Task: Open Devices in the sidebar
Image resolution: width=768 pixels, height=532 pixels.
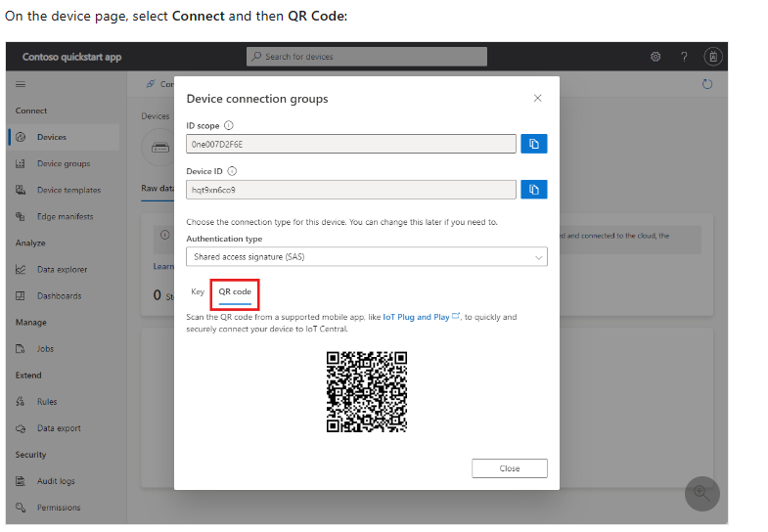Action: click(x=64, y=137)
